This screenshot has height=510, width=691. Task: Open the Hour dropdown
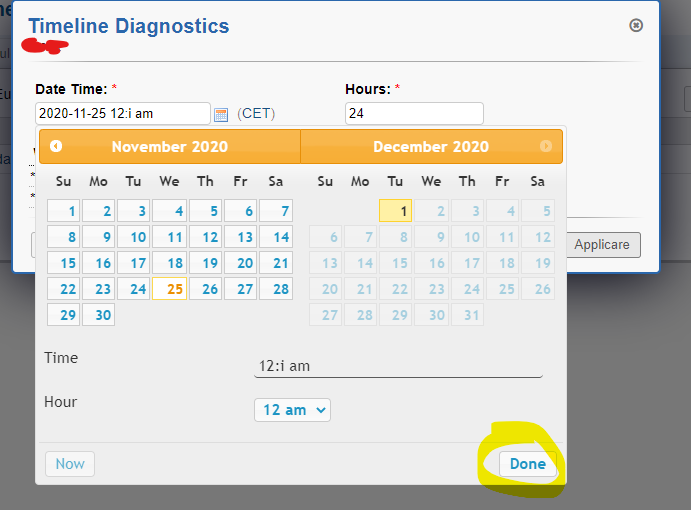tap(292, 409)
